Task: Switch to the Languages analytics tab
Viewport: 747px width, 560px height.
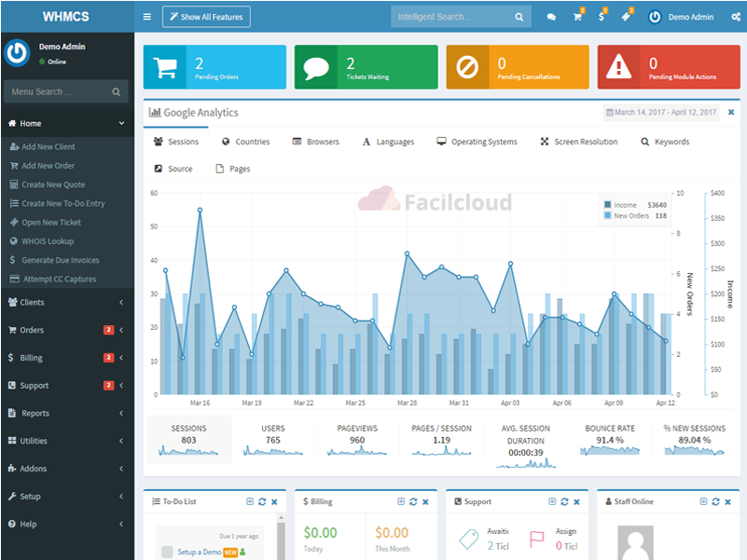Action: 388,142
